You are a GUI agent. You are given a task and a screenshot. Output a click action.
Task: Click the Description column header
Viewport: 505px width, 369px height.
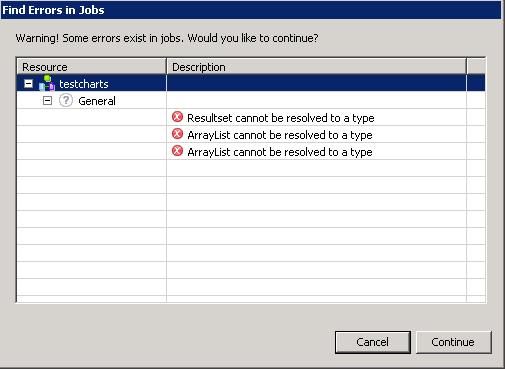point(316,66)
